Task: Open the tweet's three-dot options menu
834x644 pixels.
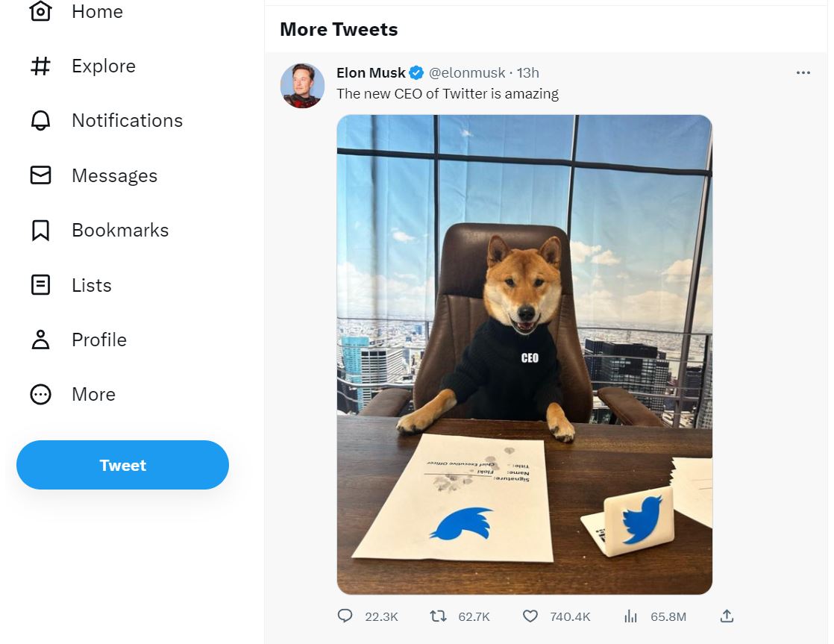Action: click(x=803, y=72)
